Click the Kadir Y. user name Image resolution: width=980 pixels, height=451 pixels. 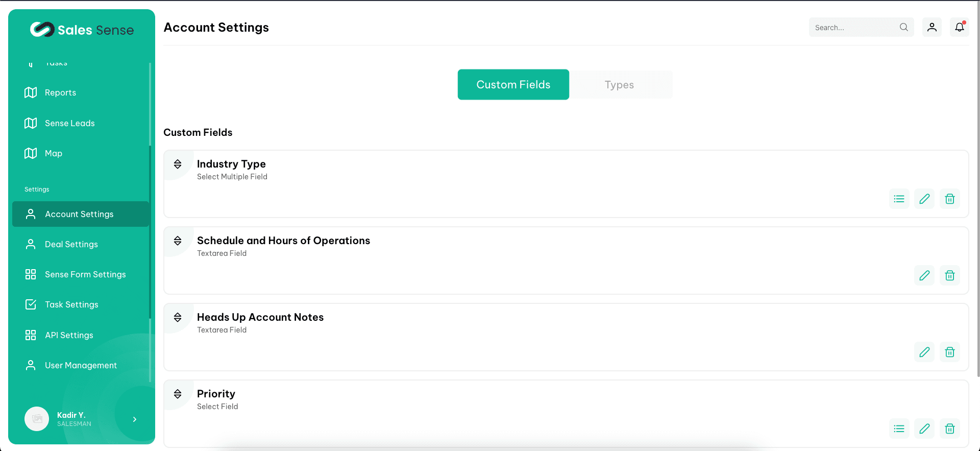pyautogui.click(x=71, y=415)
